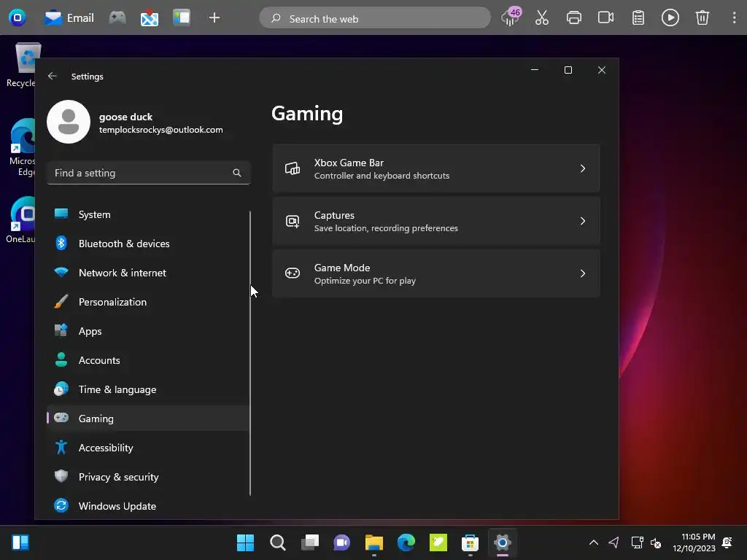Click the printer icon in dock
The image size is (747, 560).
click(x=574, y=18)
